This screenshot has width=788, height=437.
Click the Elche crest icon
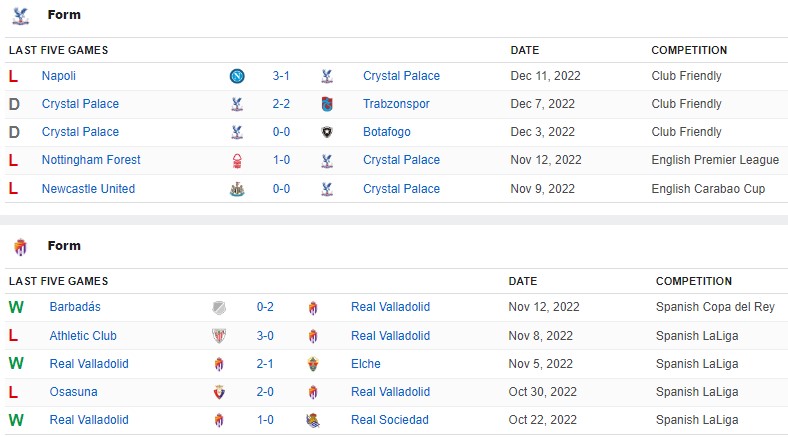(x=313, y=364)
